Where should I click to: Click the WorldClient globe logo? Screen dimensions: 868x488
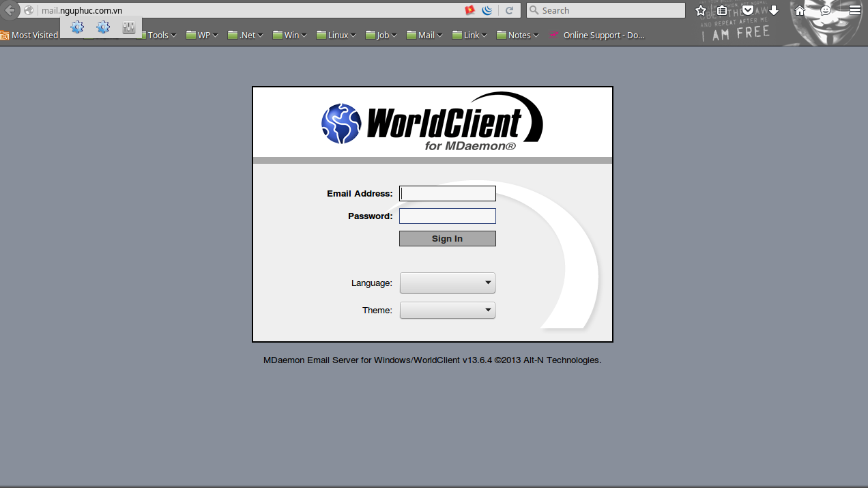(x=341, y=124)
